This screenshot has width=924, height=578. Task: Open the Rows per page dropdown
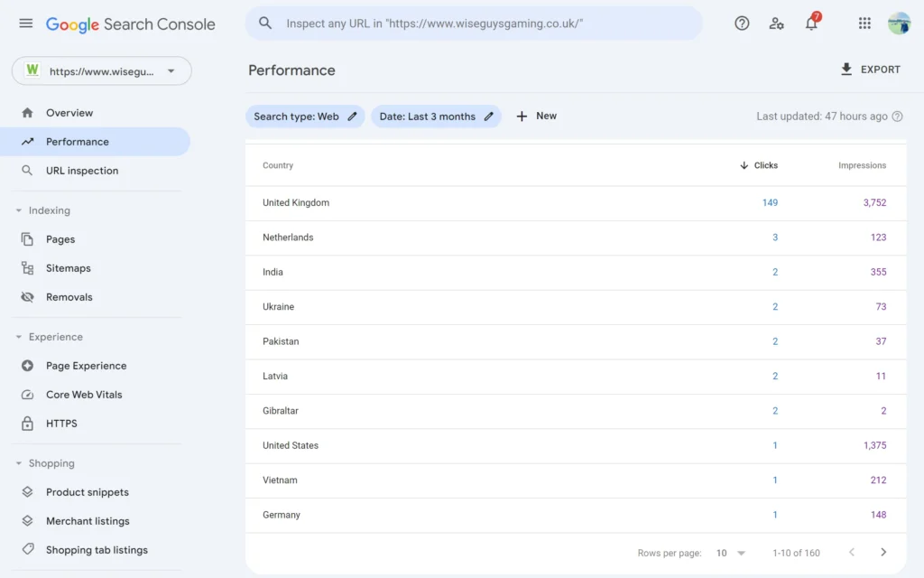point(731,553)
